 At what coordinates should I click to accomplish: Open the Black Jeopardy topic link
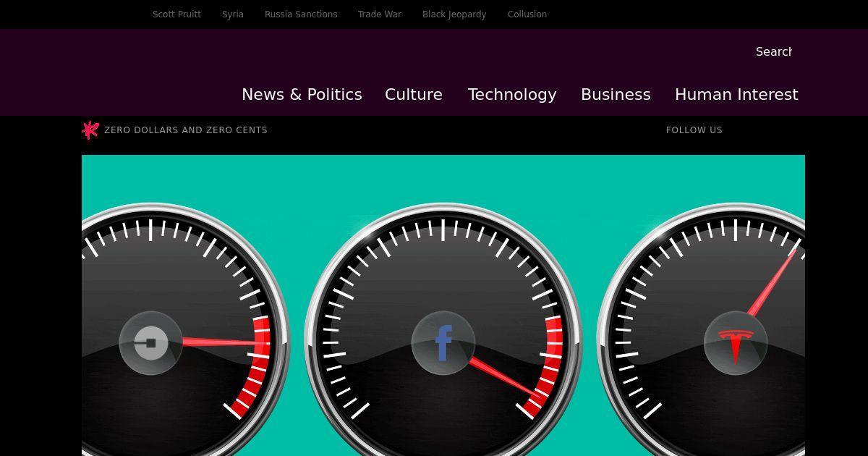coord(454,14)
